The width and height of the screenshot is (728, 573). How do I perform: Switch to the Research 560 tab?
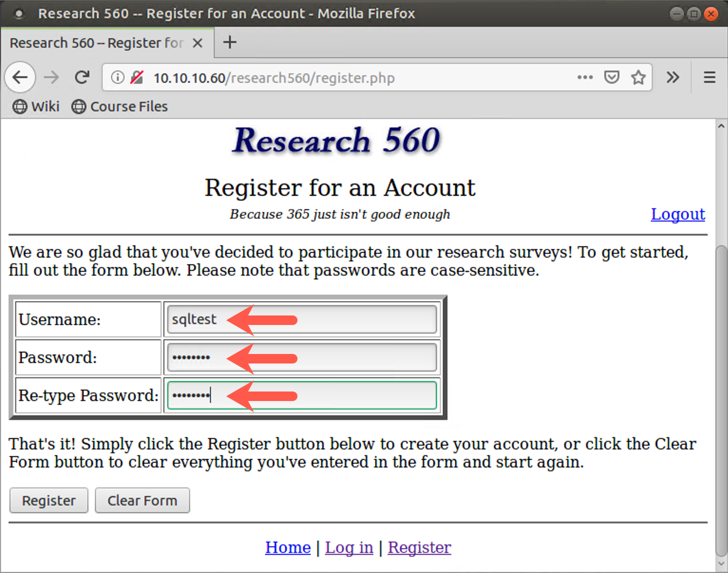[x=95, y=42]
